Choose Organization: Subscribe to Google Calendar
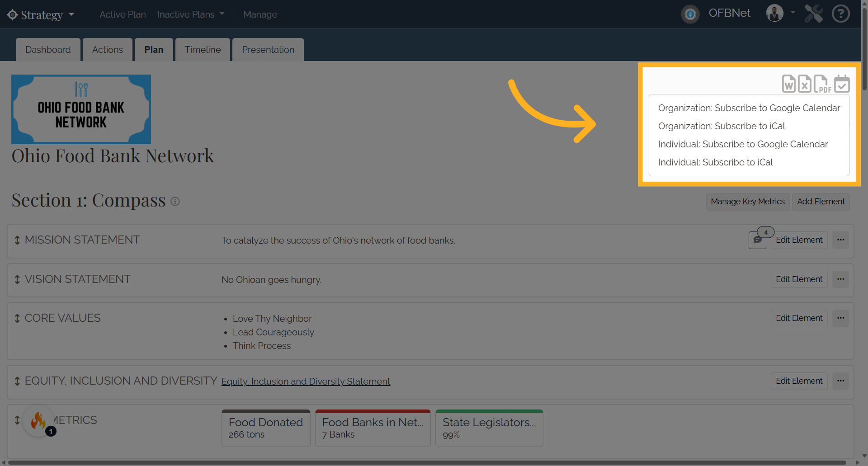The width and height of the screenshot is (868, 466). pyautogui.click(x=749, y=108)
